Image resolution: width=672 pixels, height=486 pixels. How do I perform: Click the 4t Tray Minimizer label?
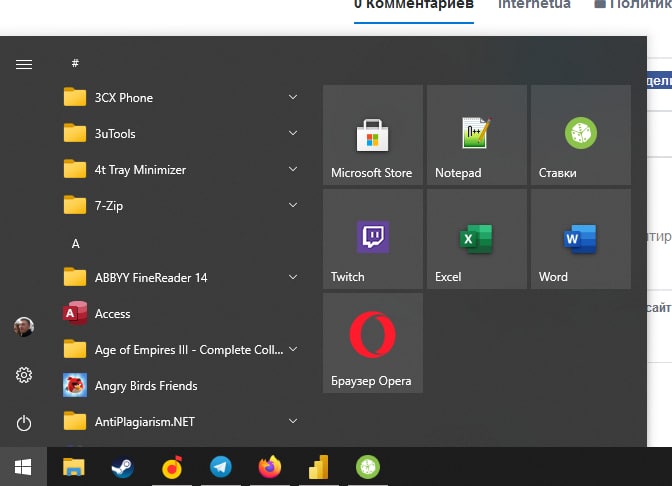pyautogui.click(x=140, y=170)
